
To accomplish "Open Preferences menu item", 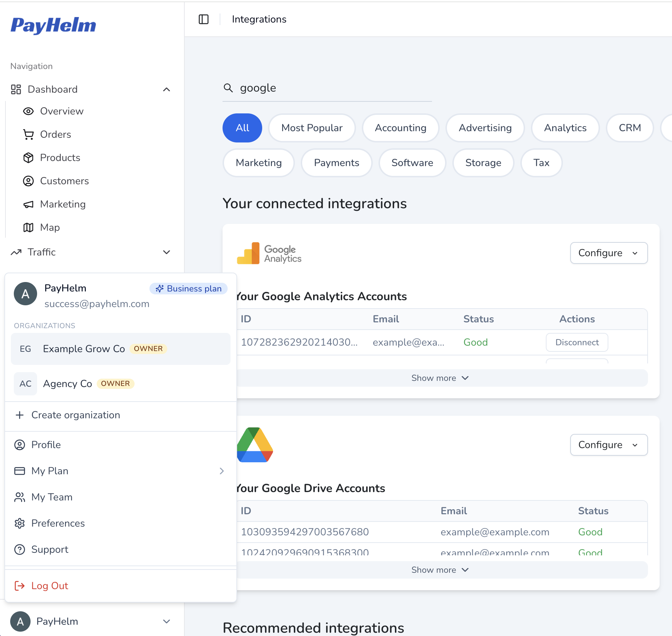I will 121,523.
